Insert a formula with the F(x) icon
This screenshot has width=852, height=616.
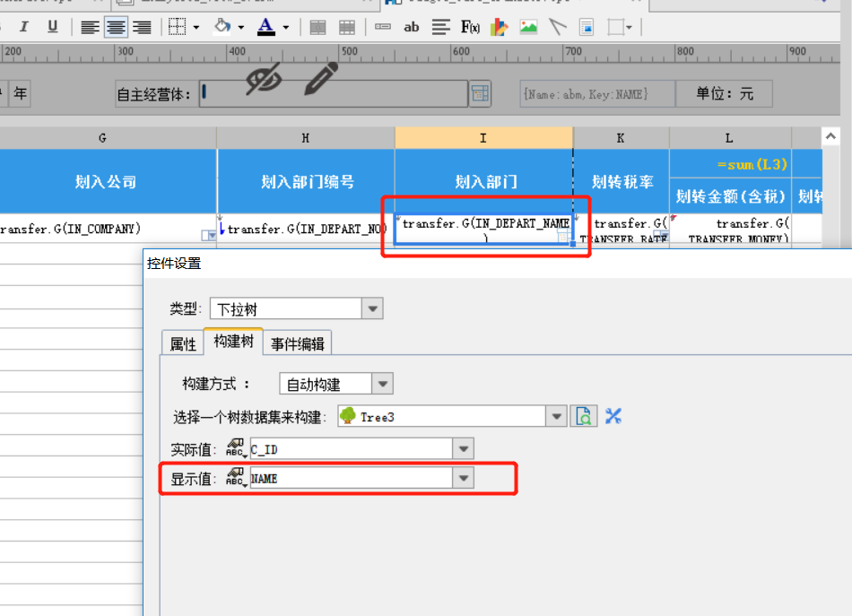[x=470, y=27]
